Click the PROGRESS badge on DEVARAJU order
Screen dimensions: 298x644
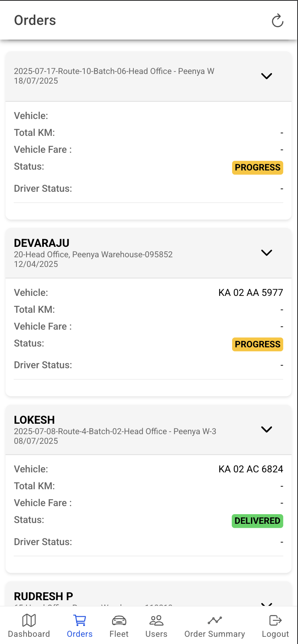[x=257, y=345]
